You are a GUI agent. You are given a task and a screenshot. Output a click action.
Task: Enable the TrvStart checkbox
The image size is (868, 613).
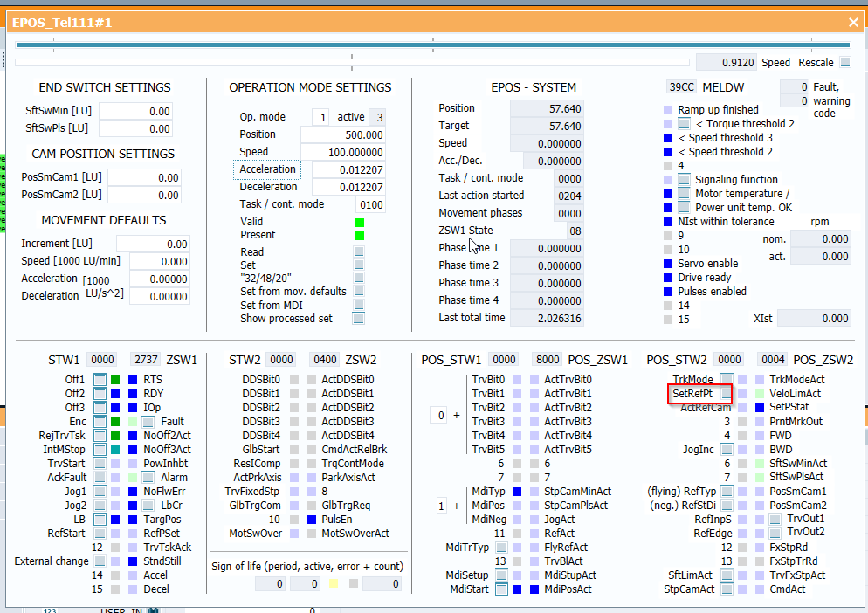[100, 464]
